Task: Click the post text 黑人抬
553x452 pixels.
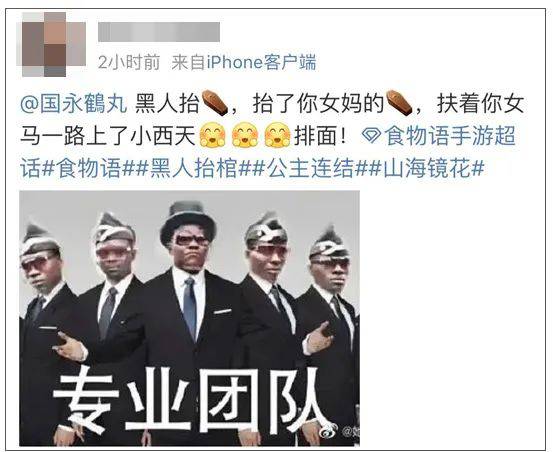Action: tap(168, 104)
